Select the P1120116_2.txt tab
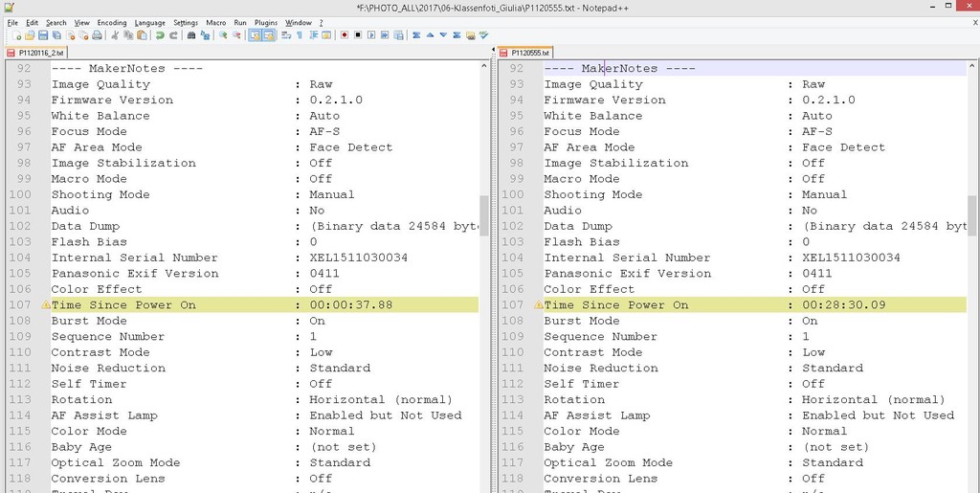Image resolution: width=980 pixels, height=493 pixels. [x=35, y=53]
